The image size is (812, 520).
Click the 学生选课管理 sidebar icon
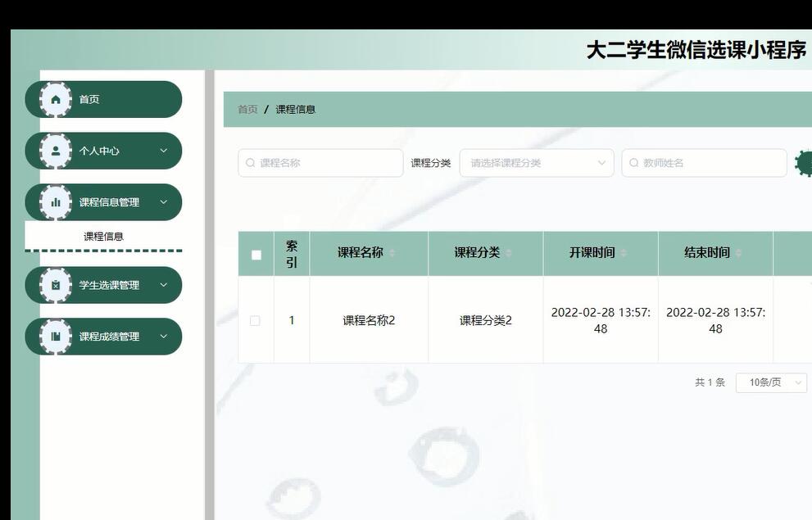point(56,285)
